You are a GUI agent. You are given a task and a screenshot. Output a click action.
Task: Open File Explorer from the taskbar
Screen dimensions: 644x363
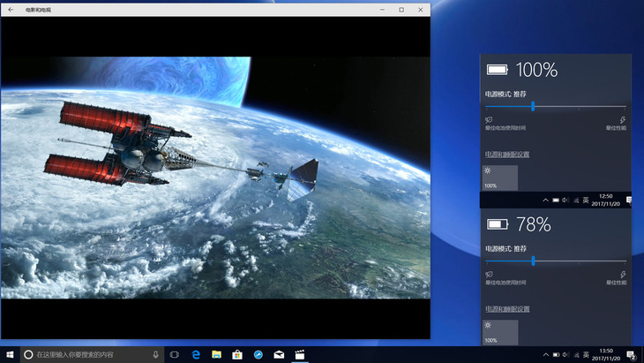tap(216, 354)
